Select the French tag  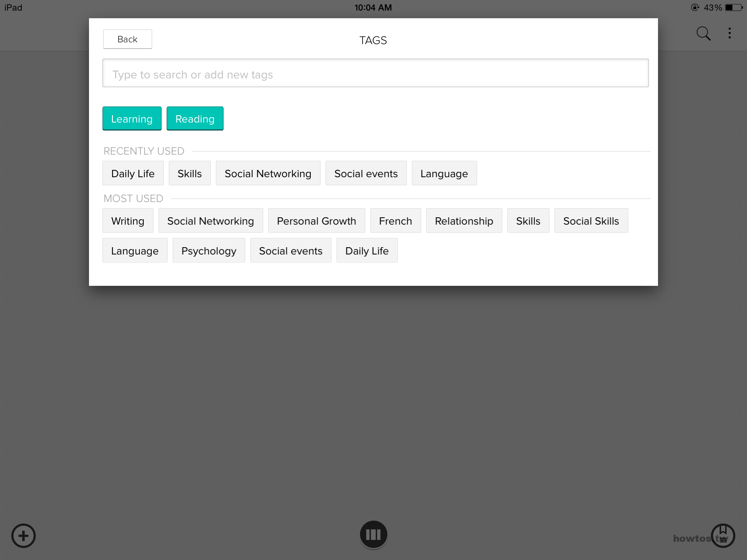395,221
